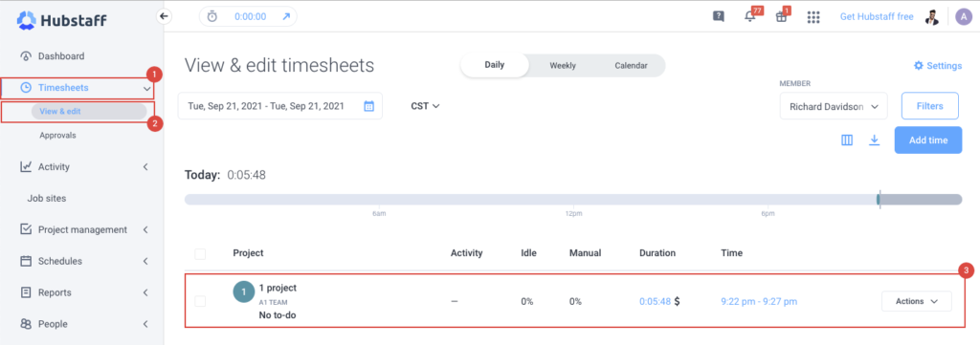Image resolution: width=980 pixels, height=345 pixels.
Task: Click the help chat question icon
Action: (x=718, y=17)
